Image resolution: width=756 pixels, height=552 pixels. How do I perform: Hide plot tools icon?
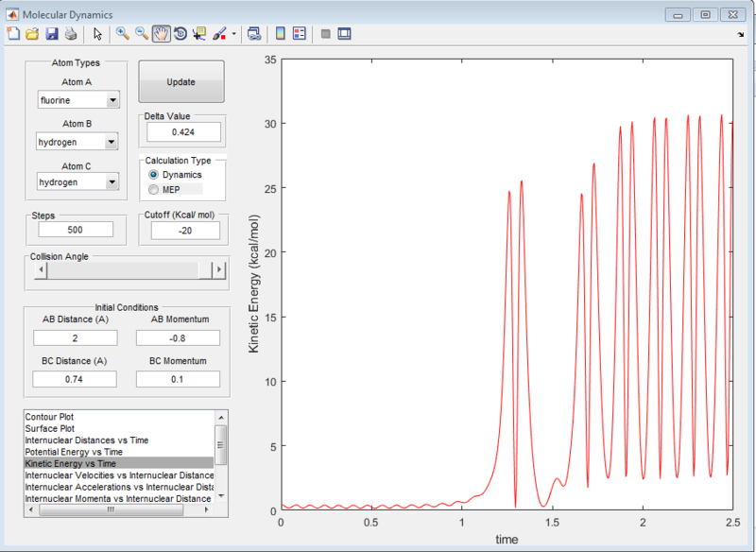326,34
